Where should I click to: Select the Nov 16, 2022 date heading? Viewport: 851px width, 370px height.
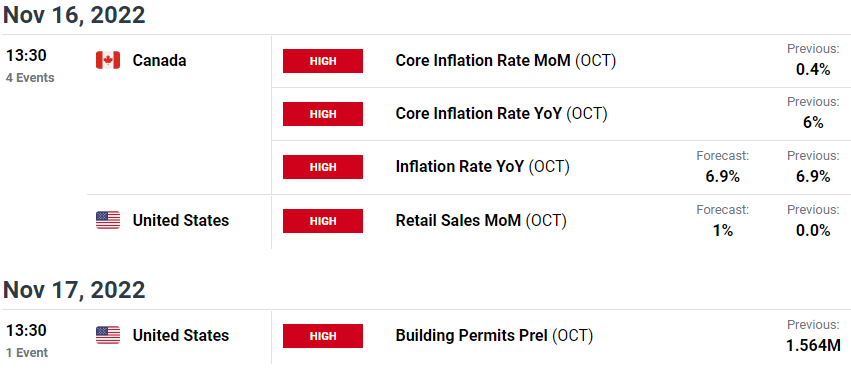tap(74, 15)
